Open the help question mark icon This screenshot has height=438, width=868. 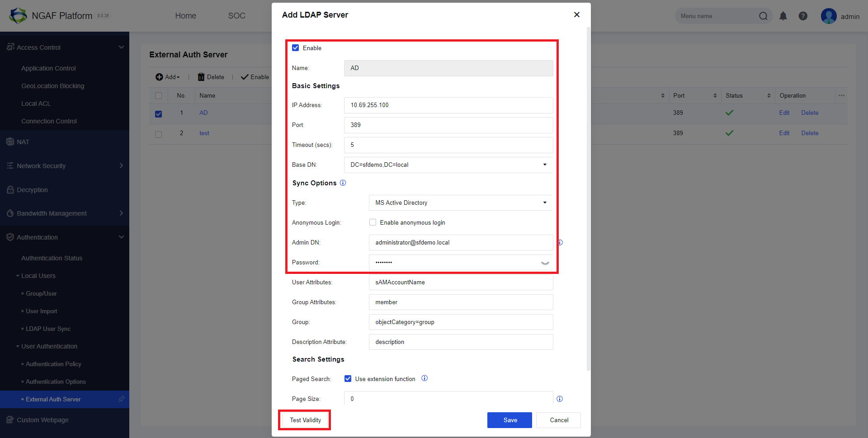point(803,16)
